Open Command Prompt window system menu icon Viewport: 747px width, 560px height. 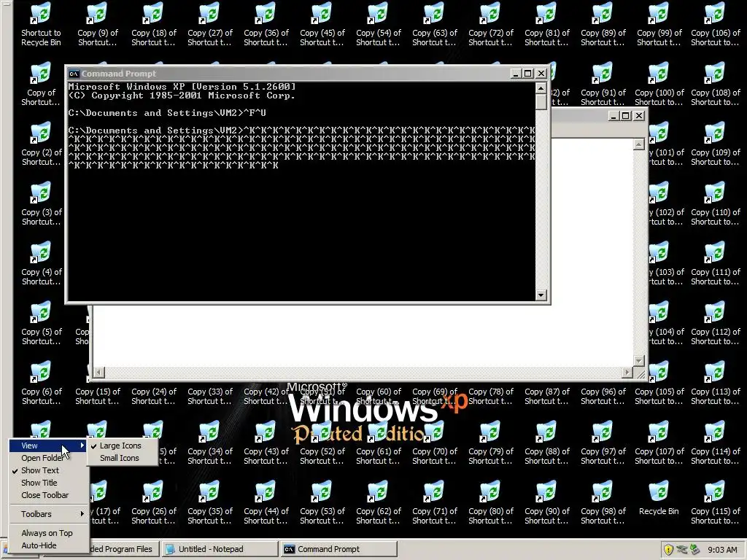pyautogui.click(x=74, y=74)
